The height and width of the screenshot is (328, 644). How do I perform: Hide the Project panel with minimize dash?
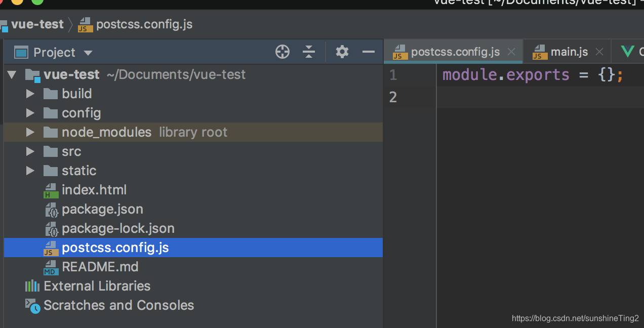tap(369, 52)
